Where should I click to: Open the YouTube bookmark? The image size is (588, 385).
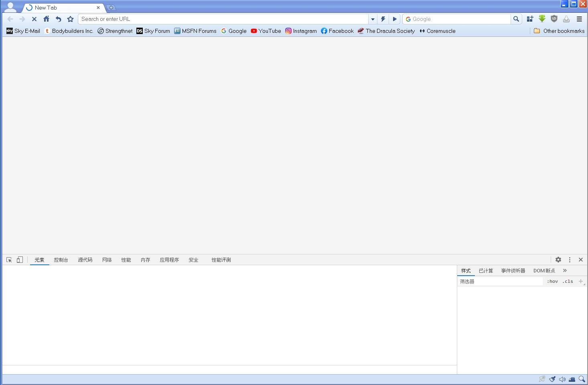tap(266, 31)
